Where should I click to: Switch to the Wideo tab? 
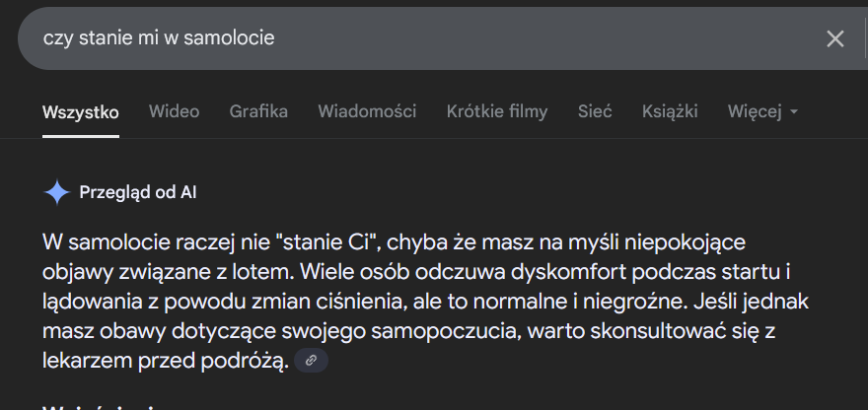174,111
